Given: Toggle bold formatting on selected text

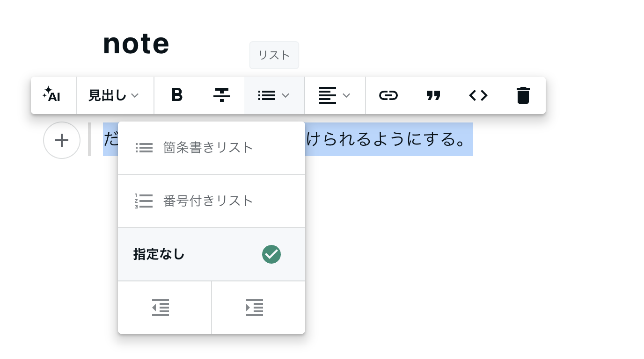Looking at the screenshot, I should coord(177,95).
